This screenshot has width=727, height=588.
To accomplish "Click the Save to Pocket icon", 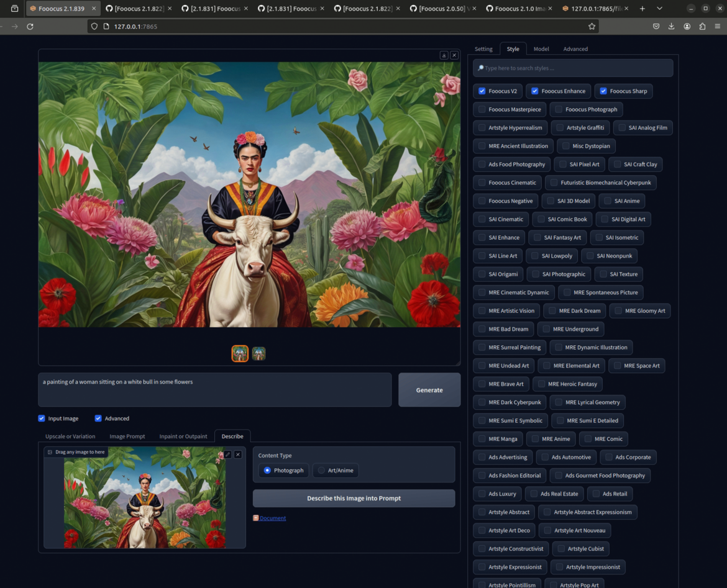I will coord(656,27).
